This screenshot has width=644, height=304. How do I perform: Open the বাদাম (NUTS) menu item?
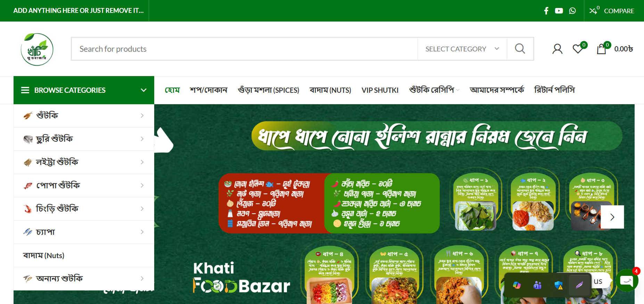pos(330,90)
